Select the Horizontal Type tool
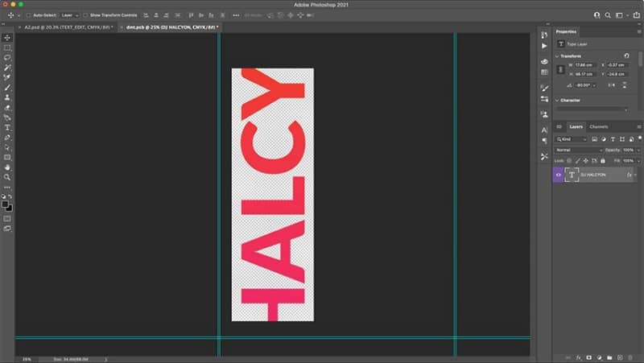Image resolution: width=644 pixels, height=363 pixels. (7, 128)
